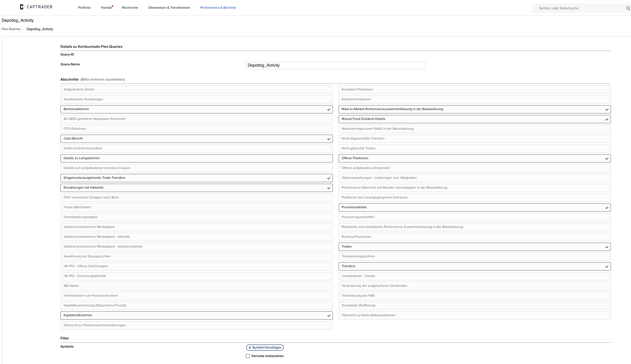The height and width of the screenshot is (364, 631).
Task: Deselect Mark-to-Market-Performancezusammenfassung section
Action: tap(474, 109)
